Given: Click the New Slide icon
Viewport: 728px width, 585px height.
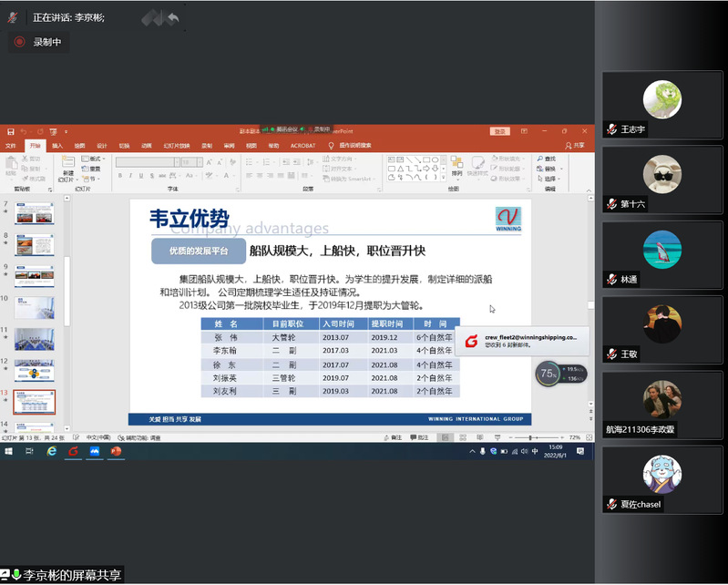Looking at the screenshot, I should tap(67, 162).
